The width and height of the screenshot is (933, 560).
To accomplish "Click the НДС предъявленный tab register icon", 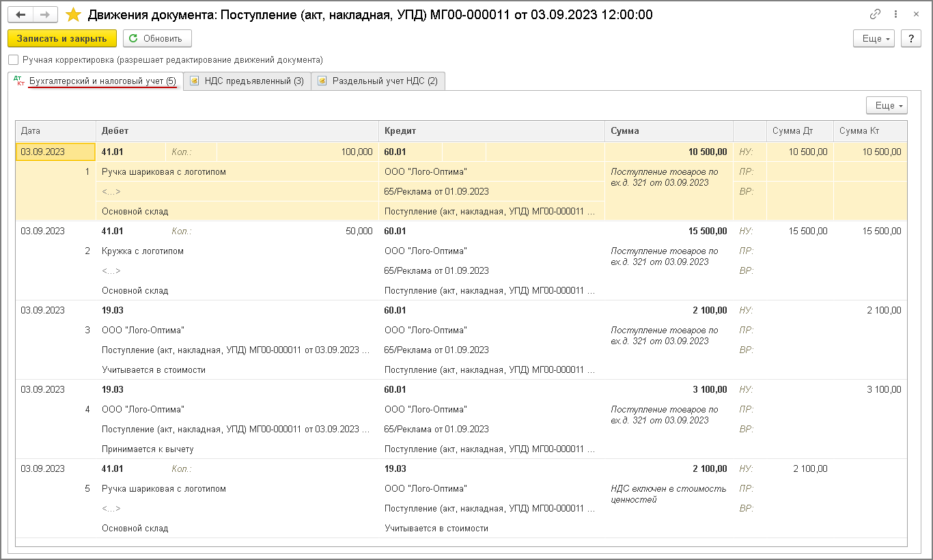I will (195, 81).
